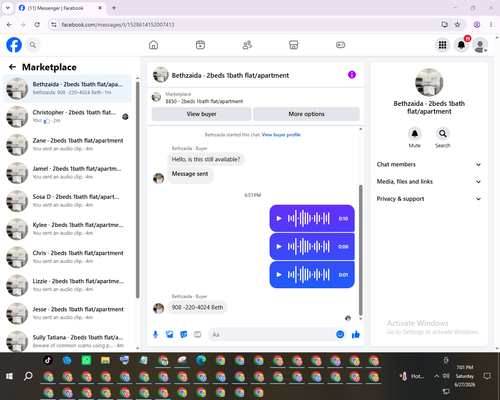This screenshot has width=500, height=400.
Task: Open the notifications bell
Action: pyautogui.click(x=461, y=45)
